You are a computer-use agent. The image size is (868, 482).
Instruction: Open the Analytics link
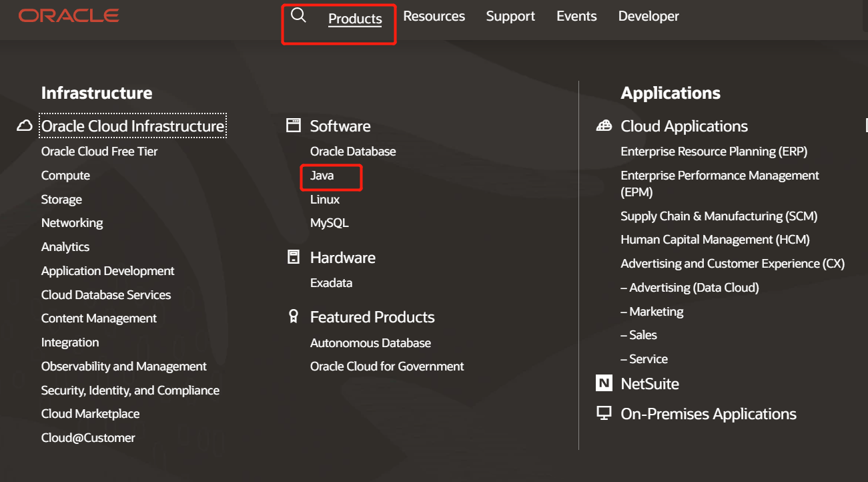click(65, 247)
